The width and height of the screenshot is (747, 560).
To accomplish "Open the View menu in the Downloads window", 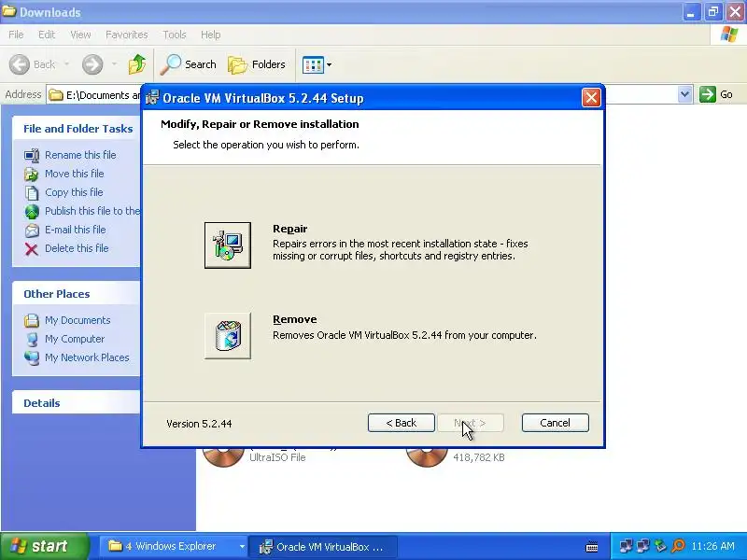I will pos(80,35).
